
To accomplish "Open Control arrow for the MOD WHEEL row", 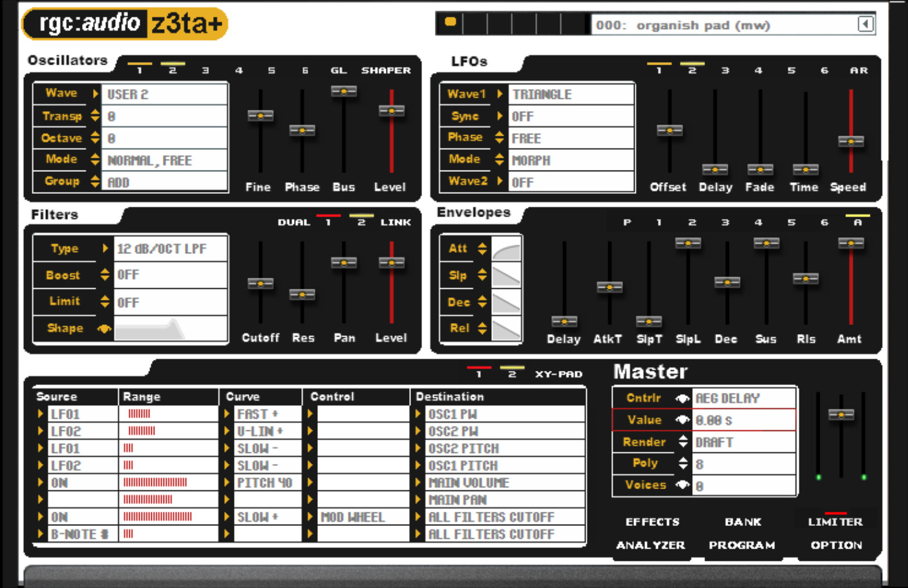I will pos(310,517).
